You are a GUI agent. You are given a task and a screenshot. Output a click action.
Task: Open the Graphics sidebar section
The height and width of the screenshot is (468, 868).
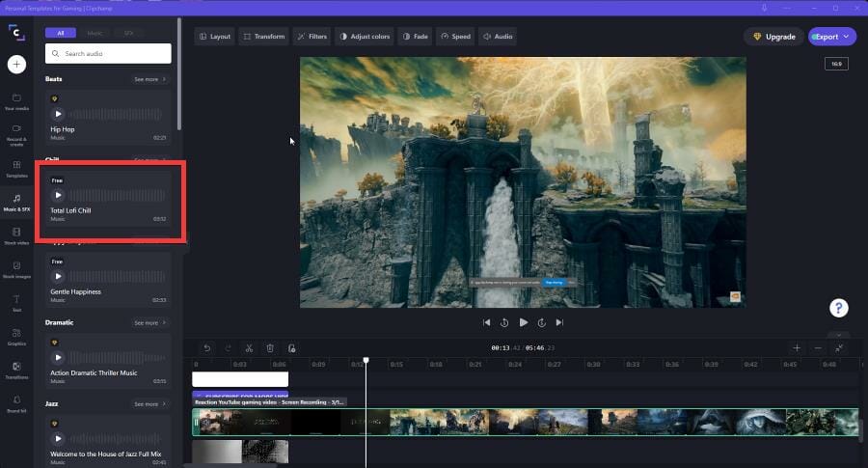(x=16, y=337)
